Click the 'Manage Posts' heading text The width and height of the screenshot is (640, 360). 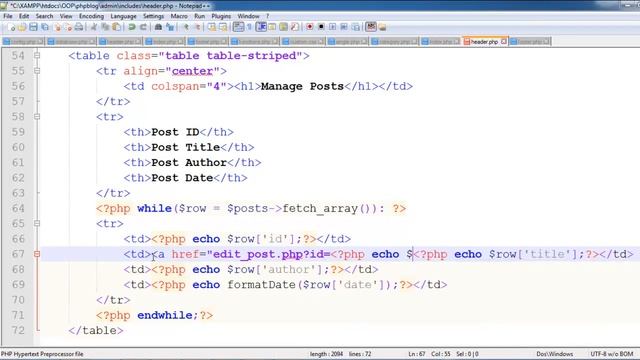pyautogui.click(x=302, y=87)
